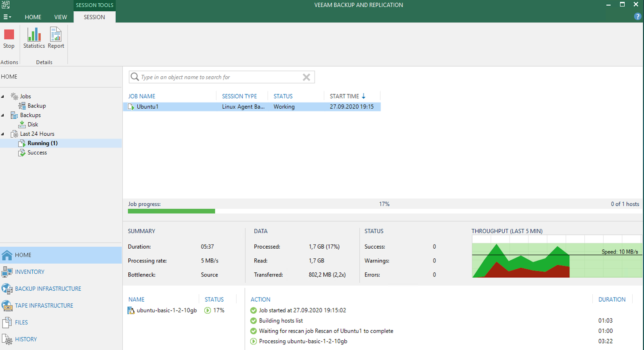Screen dimensions: 644x350
Task: Click the Last 24 Hours icon
Action: point(14,134)
